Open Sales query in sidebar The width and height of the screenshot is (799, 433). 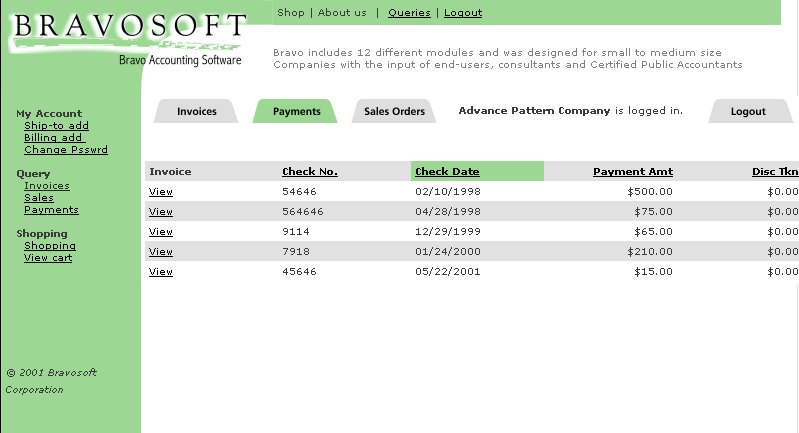(39, 198)
